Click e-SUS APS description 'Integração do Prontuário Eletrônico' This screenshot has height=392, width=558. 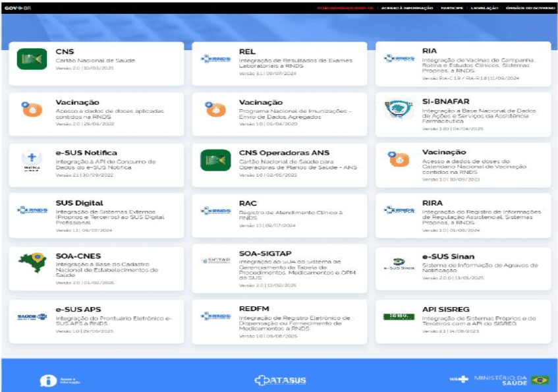(x=113, y=321)
